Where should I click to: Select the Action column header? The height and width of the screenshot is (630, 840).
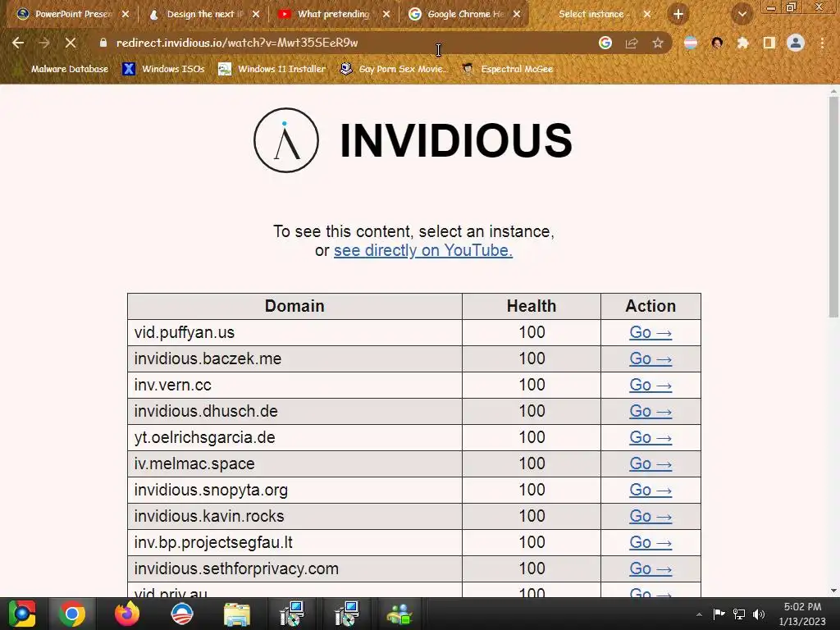[651, 306]
